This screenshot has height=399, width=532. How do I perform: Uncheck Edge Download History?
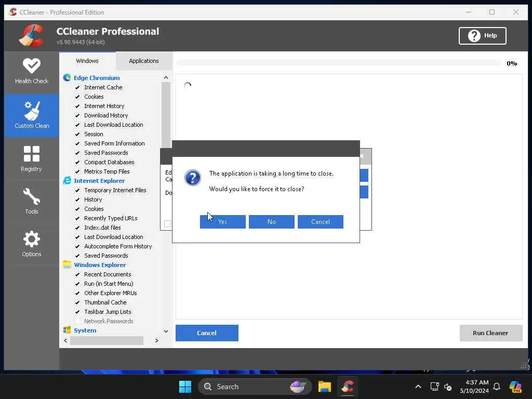click(x=77, y=115)
